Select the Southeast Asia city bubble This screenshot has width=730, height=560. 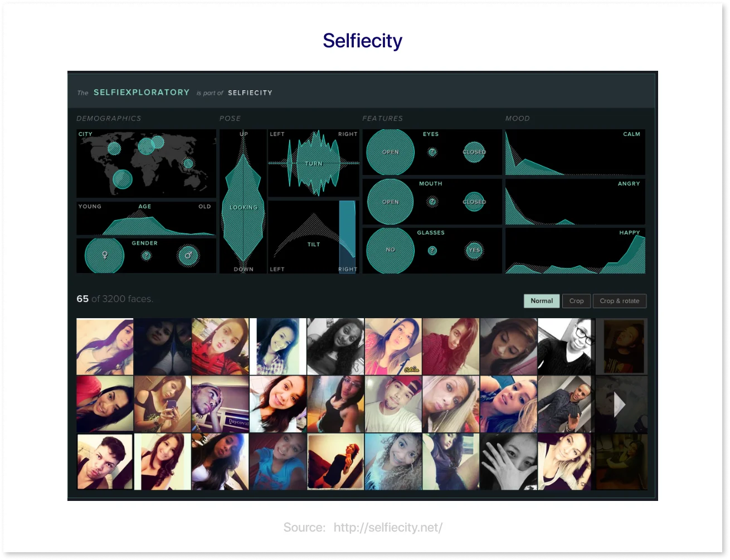click(188, 164)
